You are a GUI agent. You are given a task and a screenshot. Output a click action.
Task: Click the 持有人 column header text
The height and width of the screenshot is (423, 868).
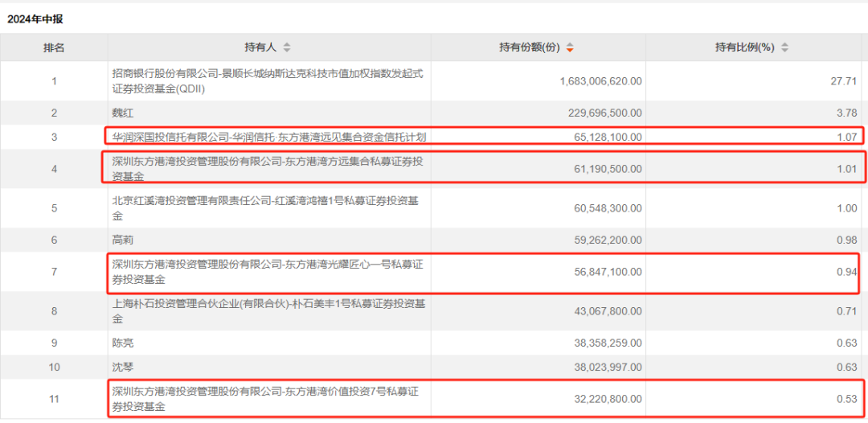(260, 48)
